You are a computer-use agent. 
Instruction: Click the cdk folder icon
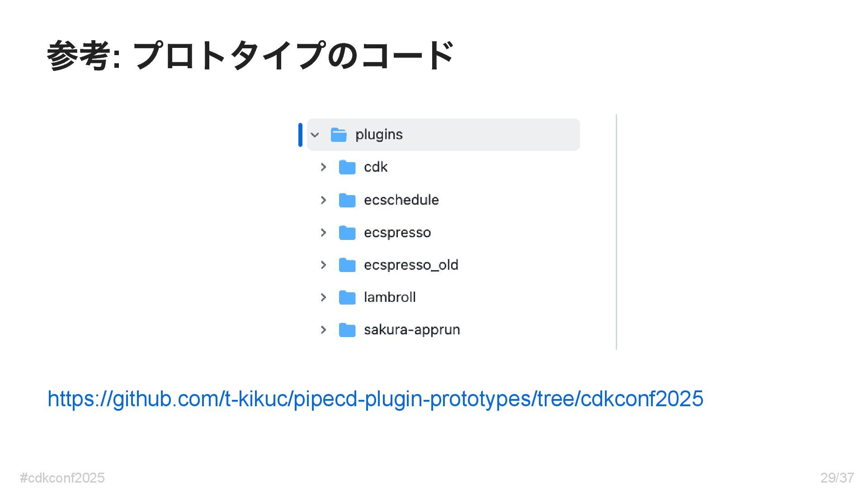347,167
